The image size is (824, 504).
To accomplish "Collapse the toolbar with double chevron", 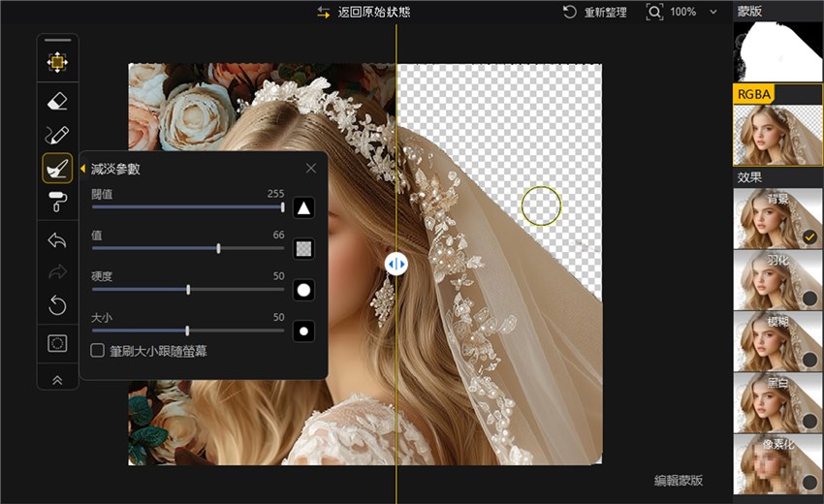I will (x=57, y=380).
